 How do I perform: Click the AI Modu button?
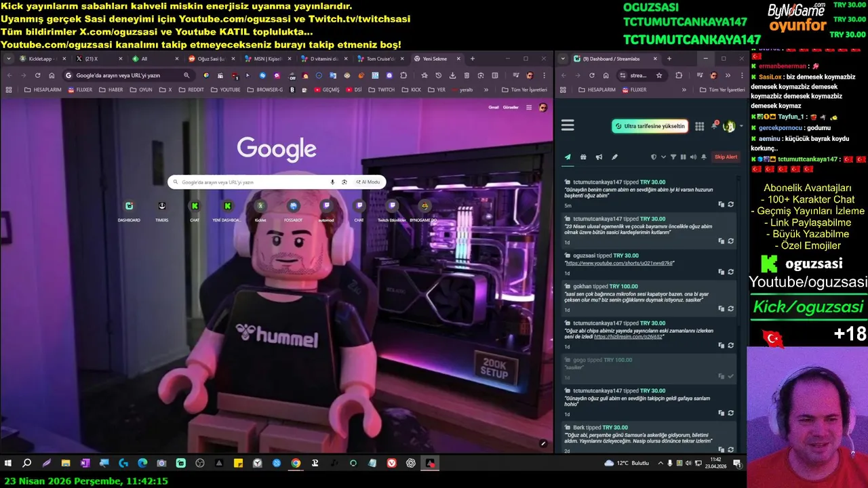pyautogui.click(x=368, y=182)
